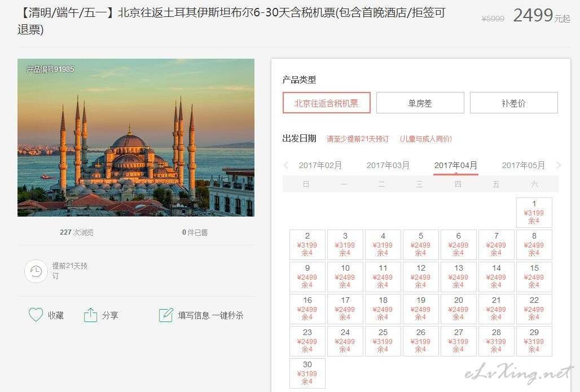Click the struck-through ¥5999 original price
Viewport: 580px width, 392px height.
coord(493,19)
